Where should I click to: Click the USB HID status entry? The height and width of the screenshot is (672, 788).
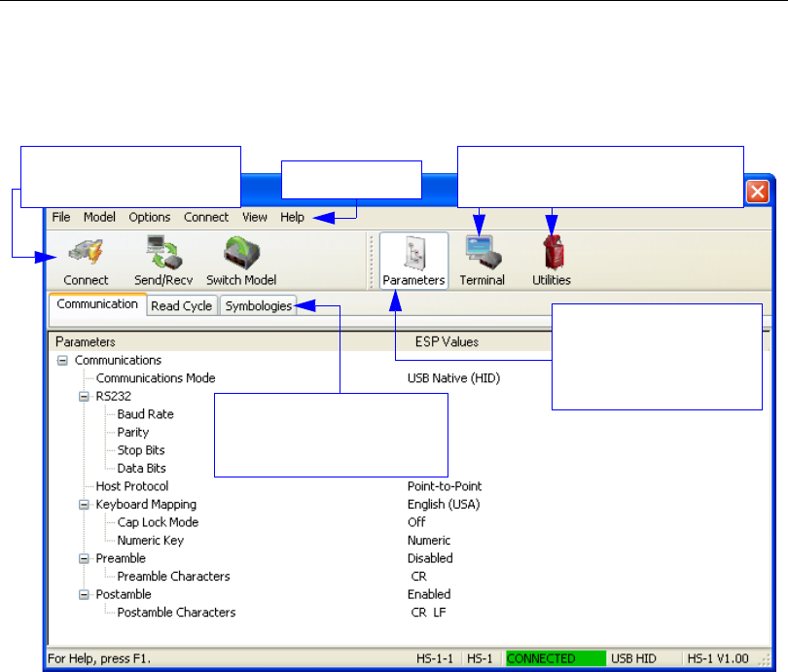(x=633, y=658)
